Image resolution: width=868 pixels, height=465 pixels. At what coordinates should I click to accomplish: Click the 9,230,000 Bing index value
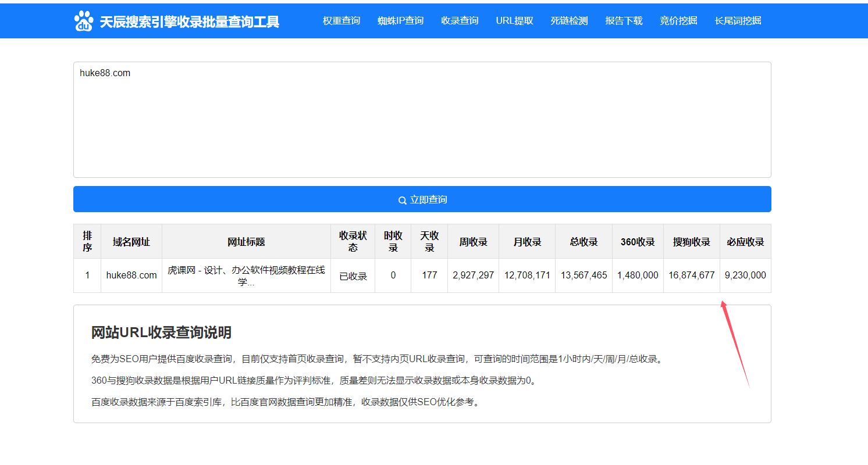745,276
